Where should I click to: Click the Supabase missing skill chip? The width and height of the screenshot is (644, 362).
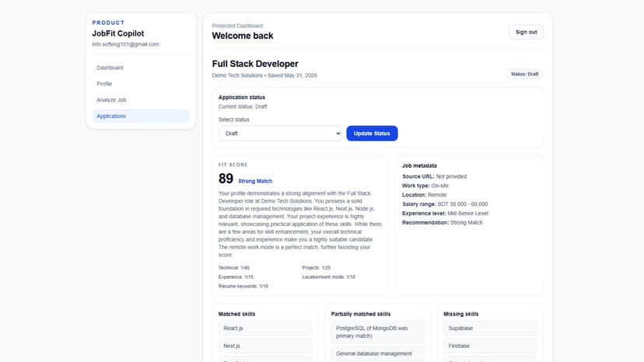click(490, 329)
